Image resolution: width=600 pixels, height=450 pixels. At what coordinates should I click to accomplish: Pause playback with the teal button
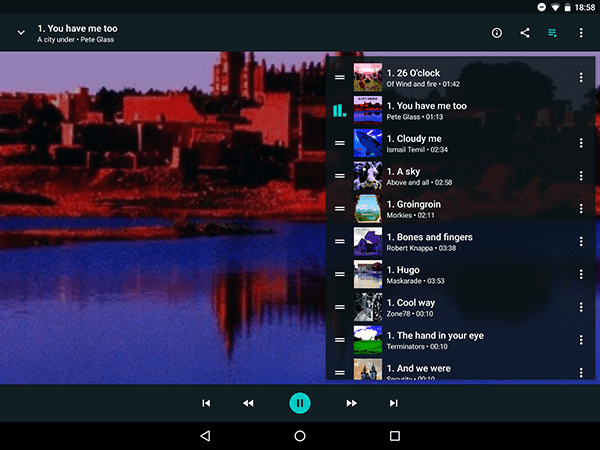(x=300, y=403)
